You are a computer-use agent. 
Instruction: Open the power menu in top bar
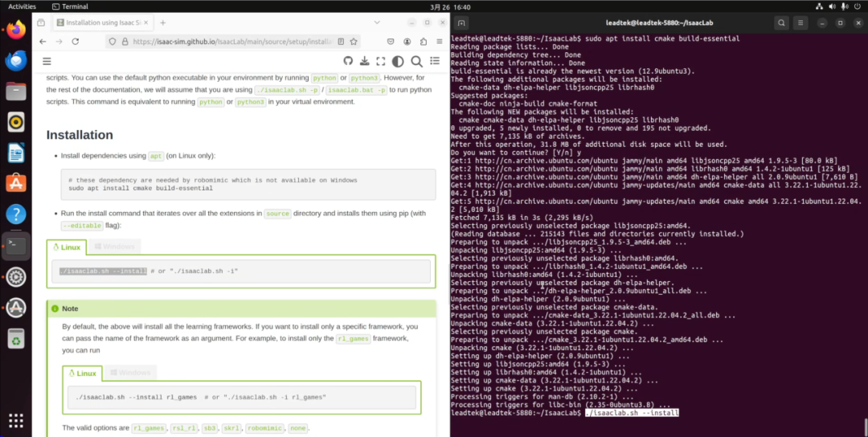(x=857, y=6)
